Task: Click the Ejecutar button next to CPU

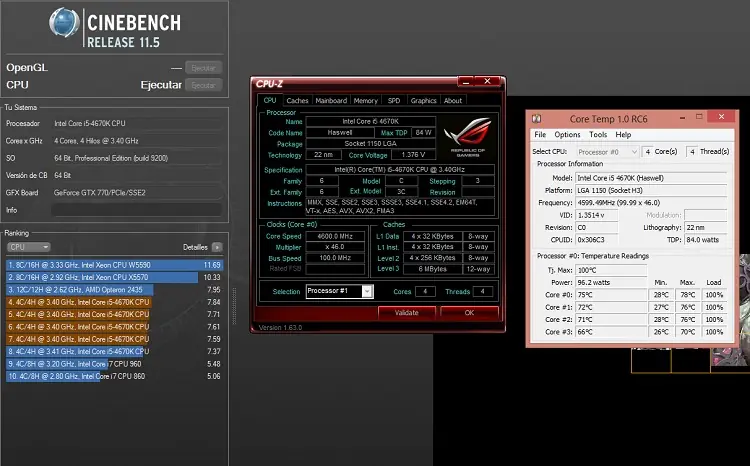Action: (x=203, y=85)
